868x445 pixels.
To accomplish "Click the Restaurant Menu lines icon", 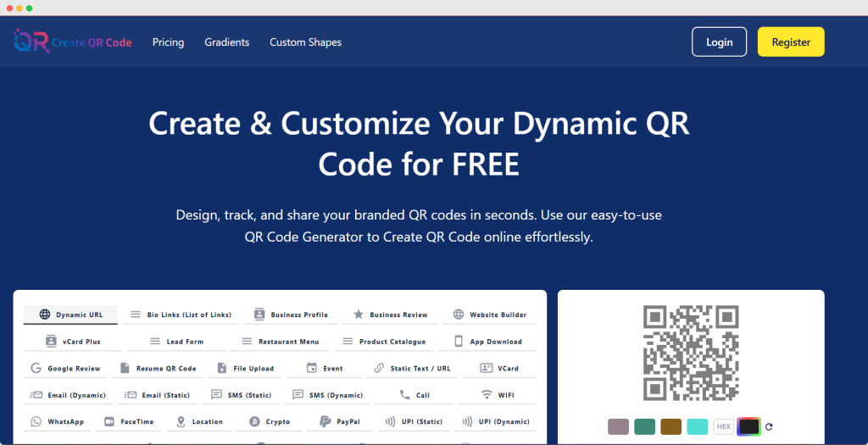I will pyautogui.click(x=247, y=342).
